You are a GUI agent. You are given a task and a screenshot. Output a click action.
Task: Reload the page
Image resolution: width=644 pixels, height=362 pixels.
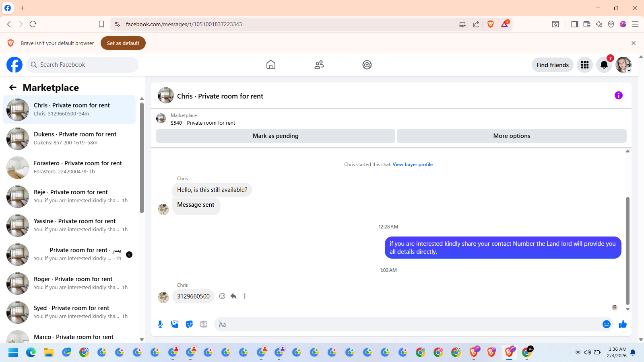(x=33, y=24)
